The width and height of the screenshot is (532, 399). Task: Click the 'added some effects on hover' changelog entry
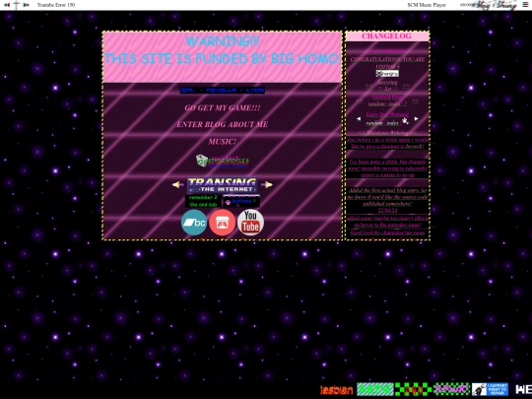pyautogui.click(x=387, y=222)
